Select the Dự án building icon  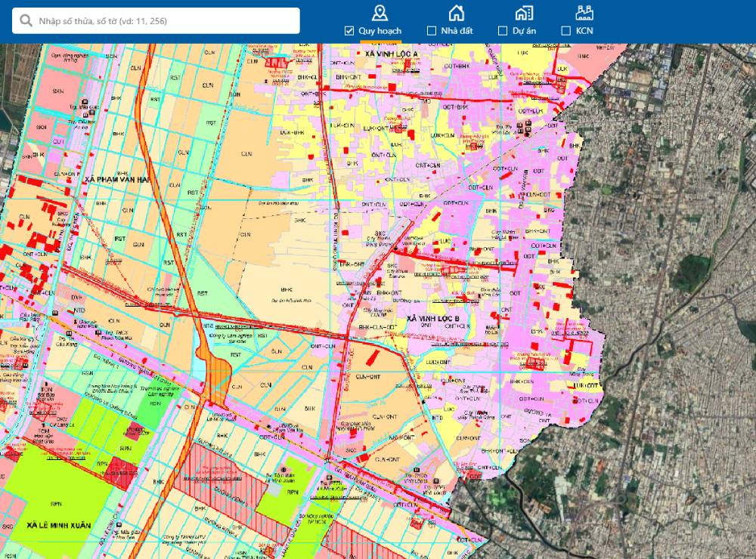point(524,12)
